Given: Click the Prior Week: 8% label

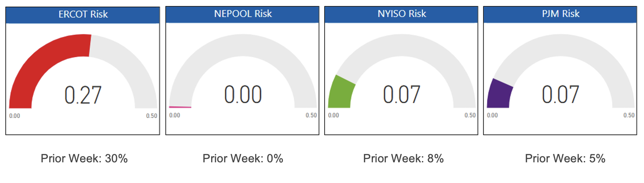Looking at the screenshot, I should tap(403, 158).
